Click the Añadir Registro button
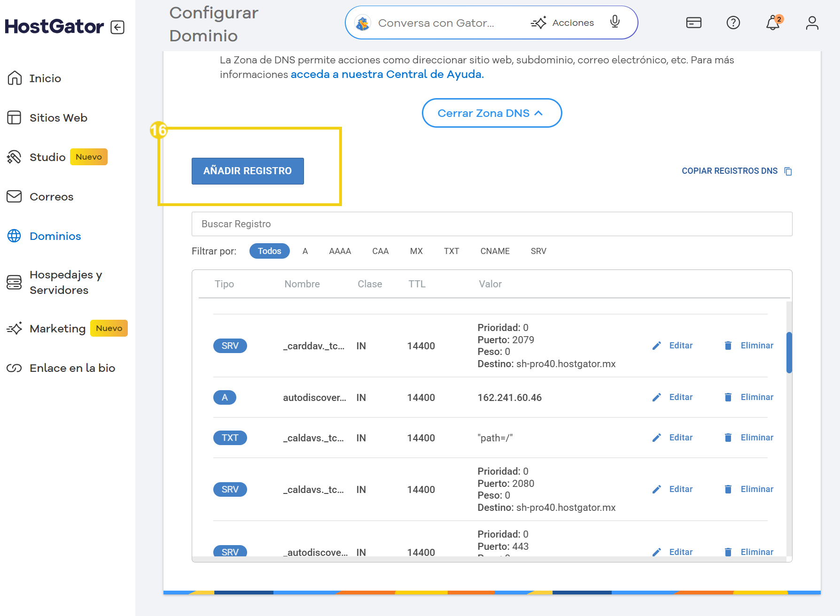Viewport: 840px width, 616px height. [248, 171]
